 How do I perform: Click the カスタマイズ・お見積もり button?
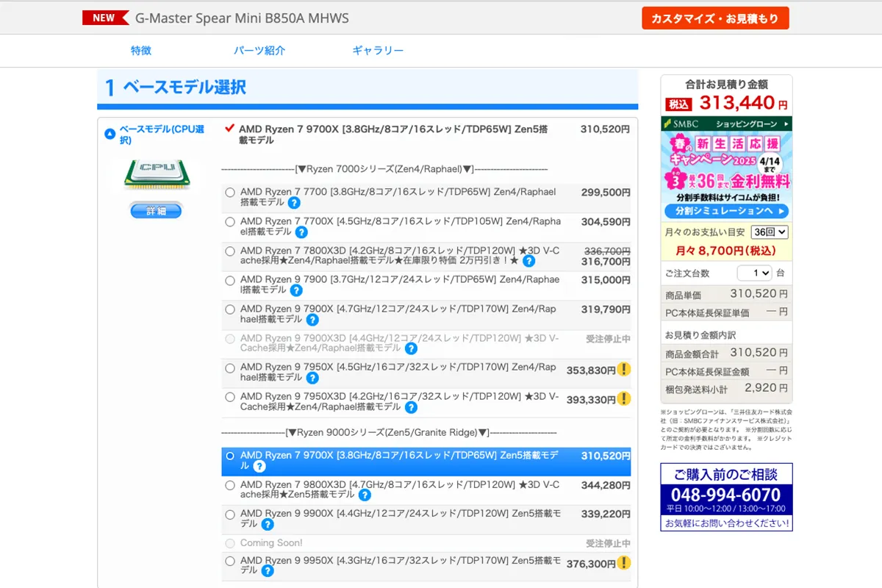(x=715, y=18)
